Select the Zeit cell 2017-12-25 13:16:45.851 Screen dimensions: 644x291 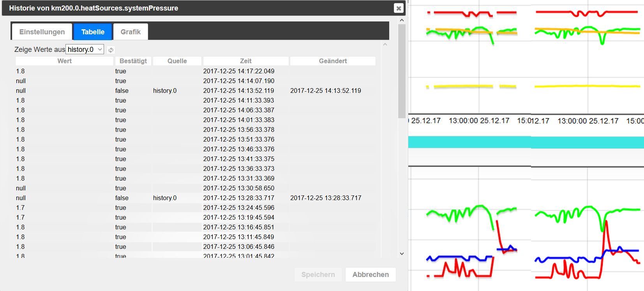pyautogui.click(x=239, y=227)
